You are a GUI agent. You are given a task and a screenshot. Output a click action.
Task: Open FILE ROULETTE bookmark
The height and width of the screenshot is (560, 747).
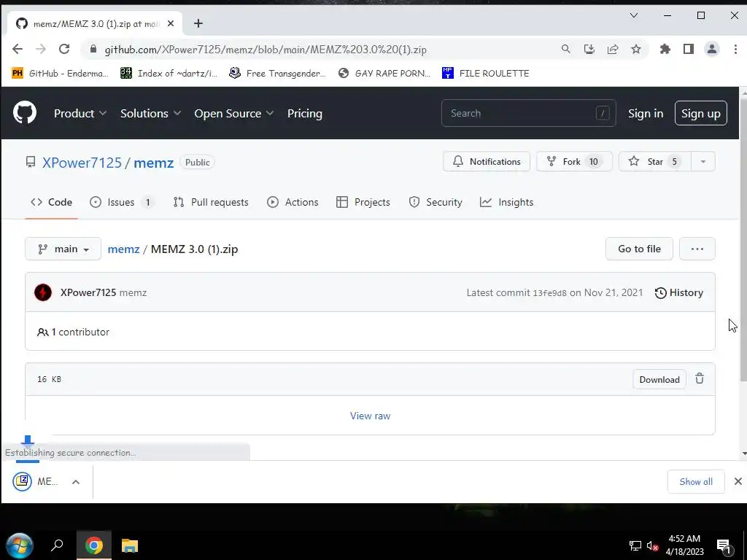coord(485,74)
